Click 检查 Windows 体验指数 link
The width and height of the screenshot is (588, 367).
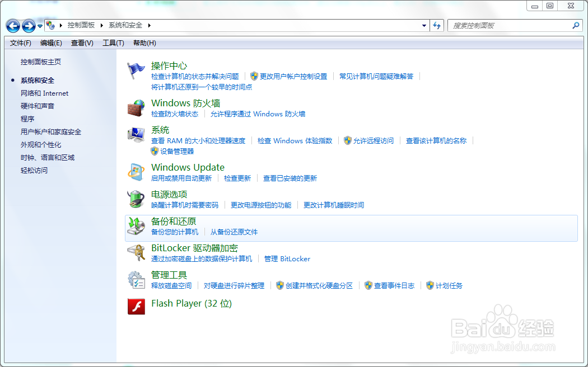pyautogui.click(x=295, y=141)
